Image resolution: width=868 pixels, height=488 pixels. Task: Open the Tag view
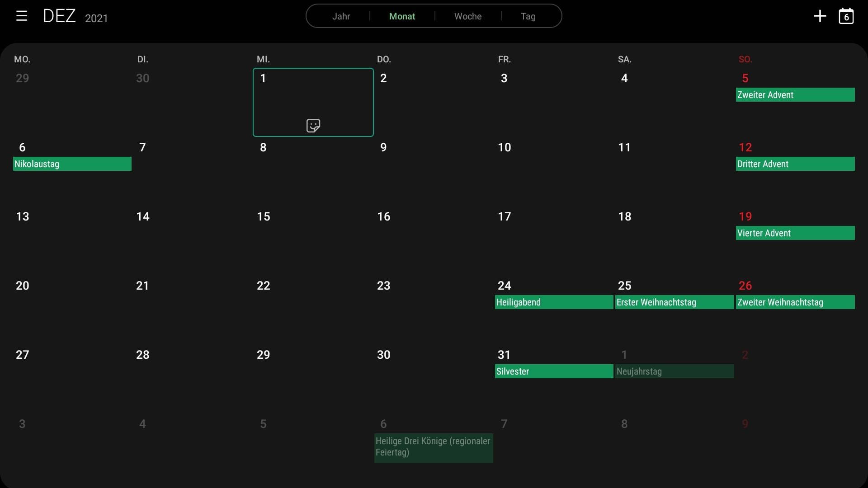coord(528,16)
